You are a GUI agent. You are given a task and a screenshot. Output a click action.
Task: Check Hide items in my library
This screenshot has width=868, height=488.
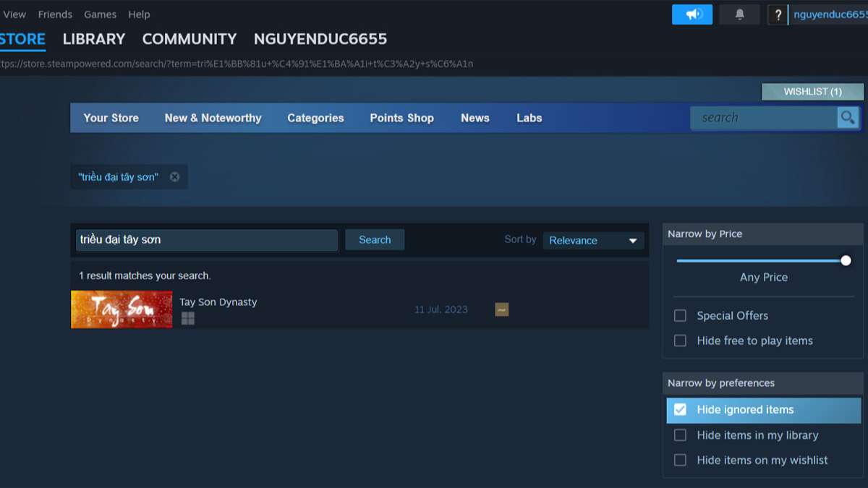coord(680,435)
